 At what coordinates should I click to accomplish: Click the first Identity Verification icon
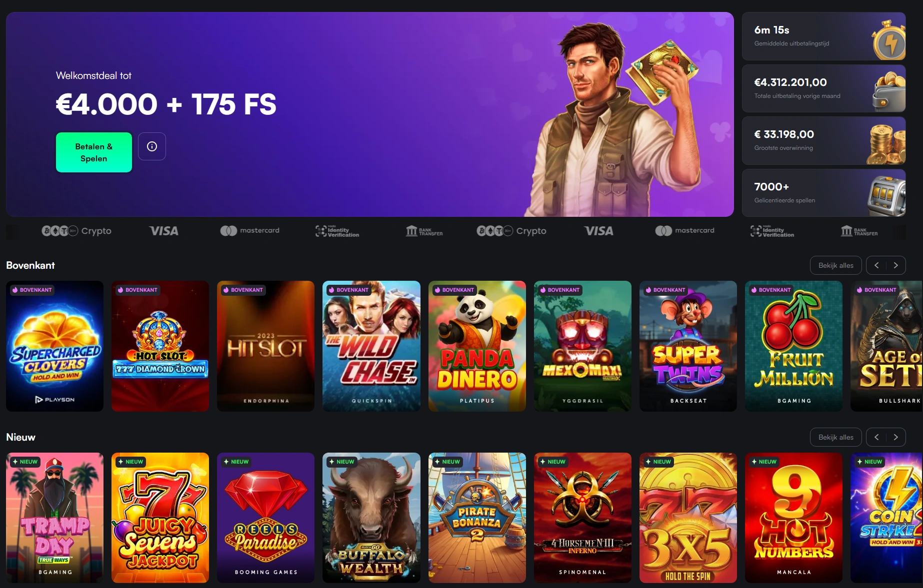[x=337, y=231]
